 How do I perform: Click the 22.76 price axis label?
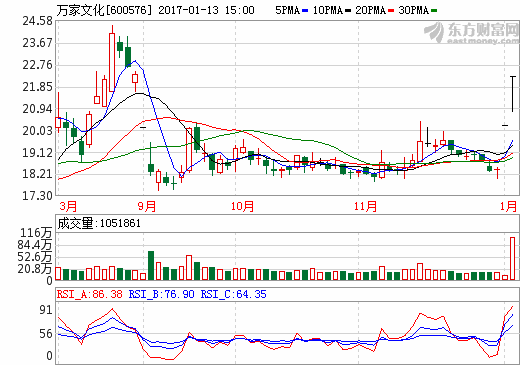click(38, 65)
